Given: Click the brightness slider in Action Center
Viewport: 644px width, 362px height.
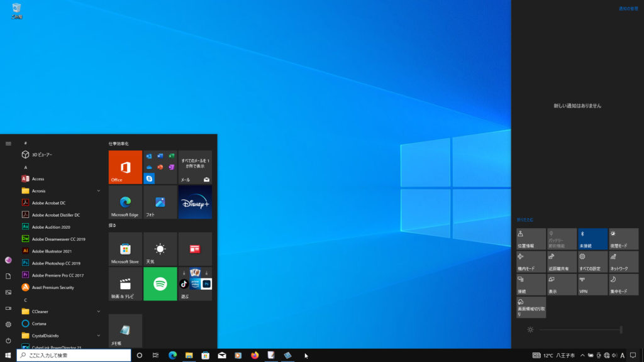Looking at the screenshot, I should 579,330.
